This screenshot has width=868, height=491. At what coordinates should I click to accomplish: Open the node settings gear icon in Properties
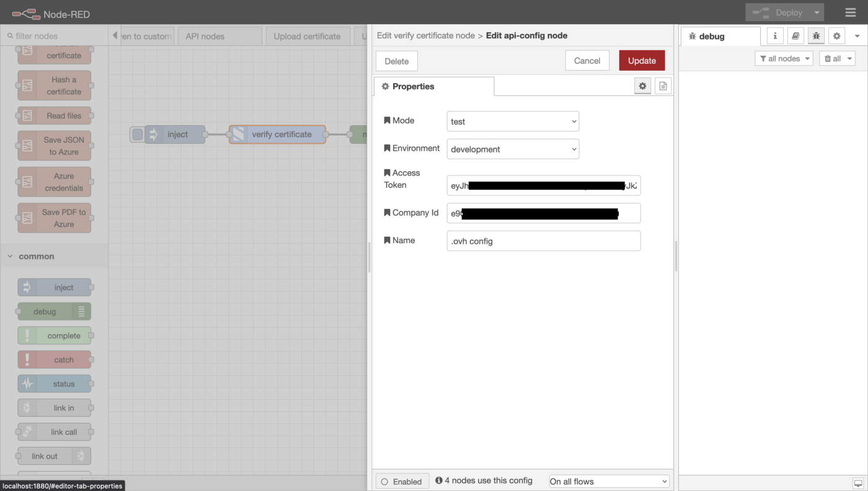click(642, 86)
